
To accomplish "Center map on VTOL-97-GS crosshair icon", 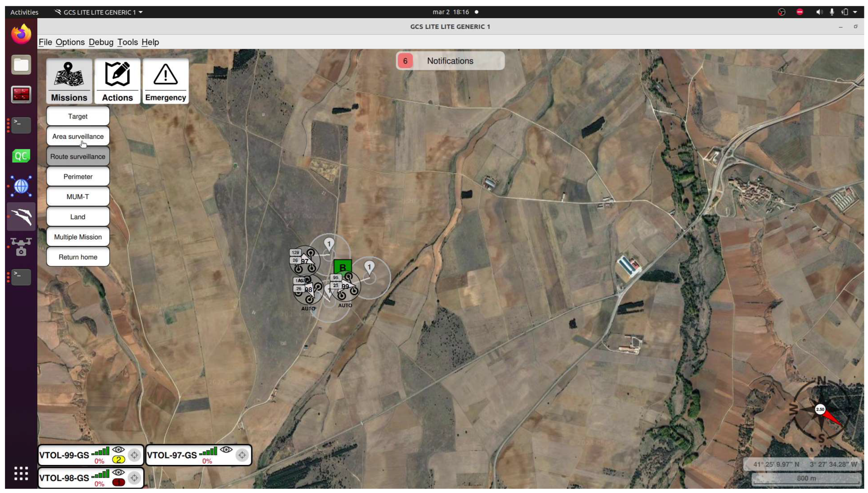I will 242,455.
